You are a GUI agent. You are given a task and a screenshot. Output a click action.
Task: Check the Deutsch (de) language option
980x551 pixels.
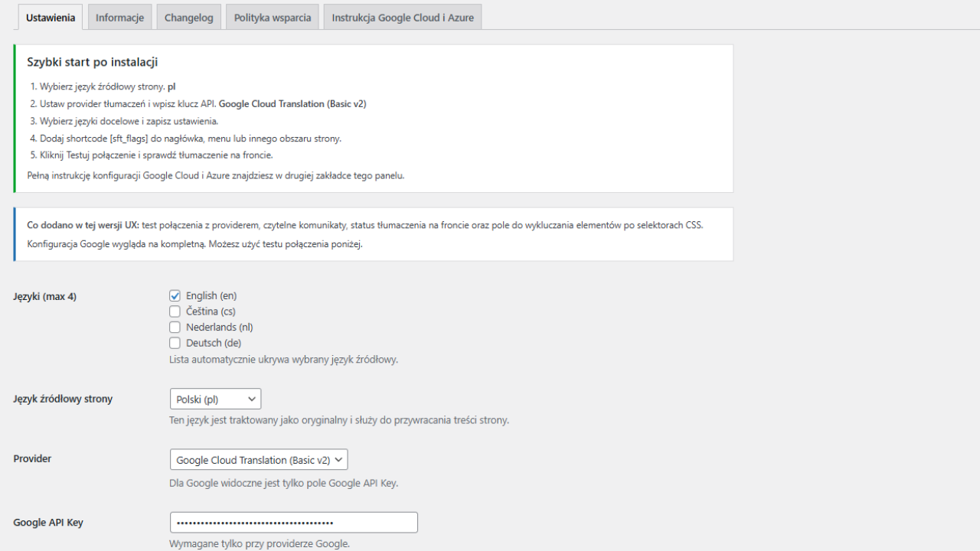pos(175,343)
